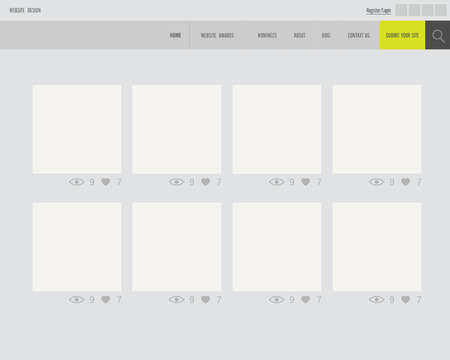Screen dimensions: 450x360
Task: Click eye views icon under bottom row's third card
Action: [x=277, y=300]
